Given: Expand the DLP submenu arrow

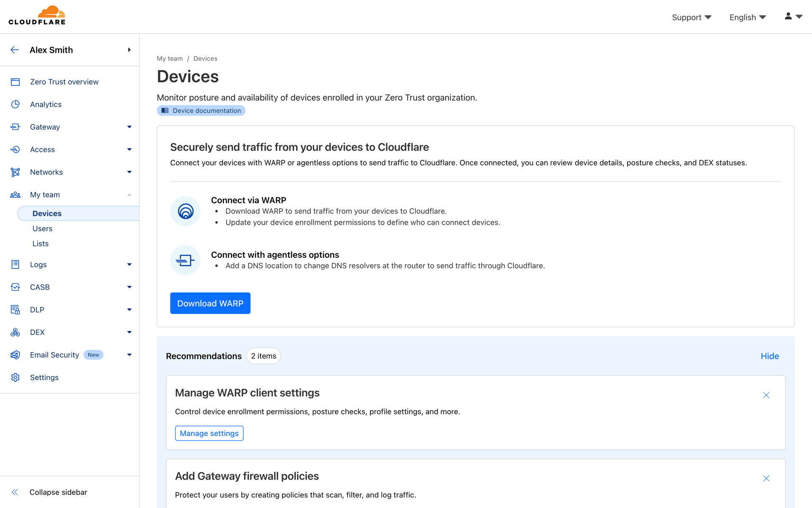Looking at the screenshot, I should (x=129, y=310).
